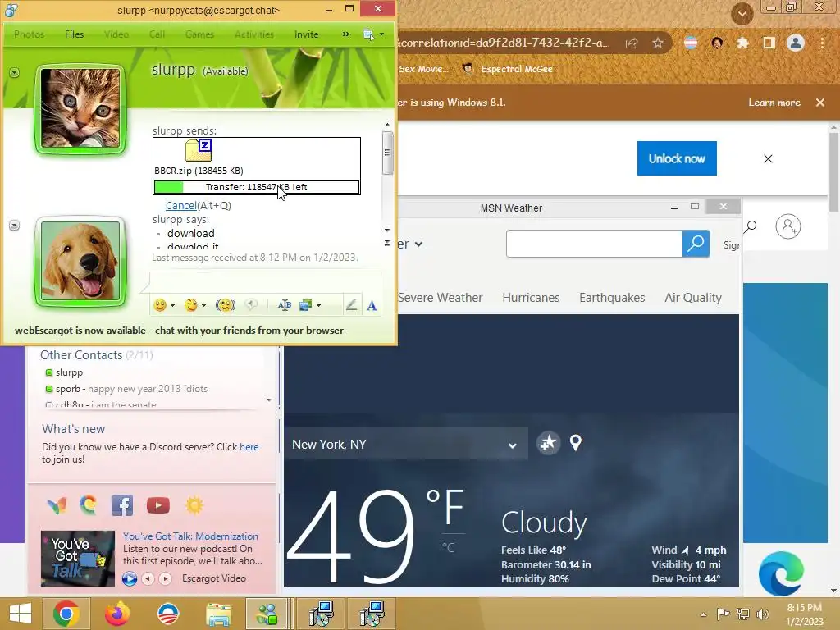Select sporb in Other Contacts
This screenshot has width=840, height=630.
(x=126, y=389)
